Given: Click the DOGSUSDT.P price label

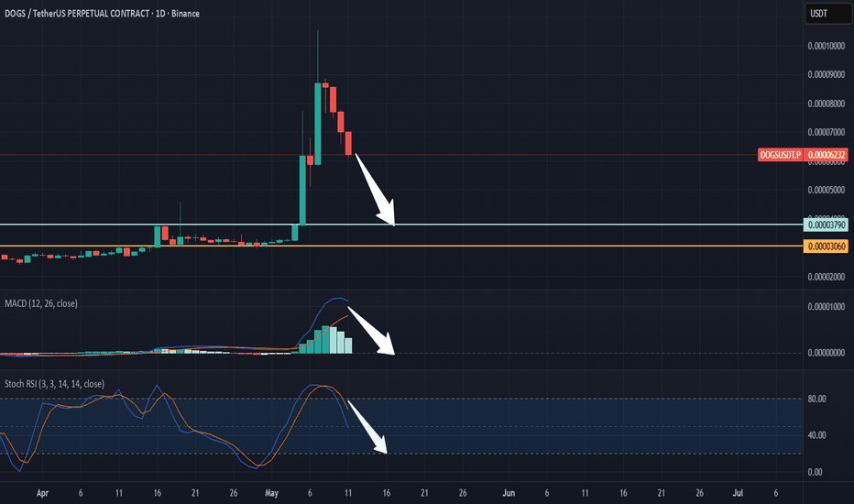Looking at the screenshot, I should [781, 155].
